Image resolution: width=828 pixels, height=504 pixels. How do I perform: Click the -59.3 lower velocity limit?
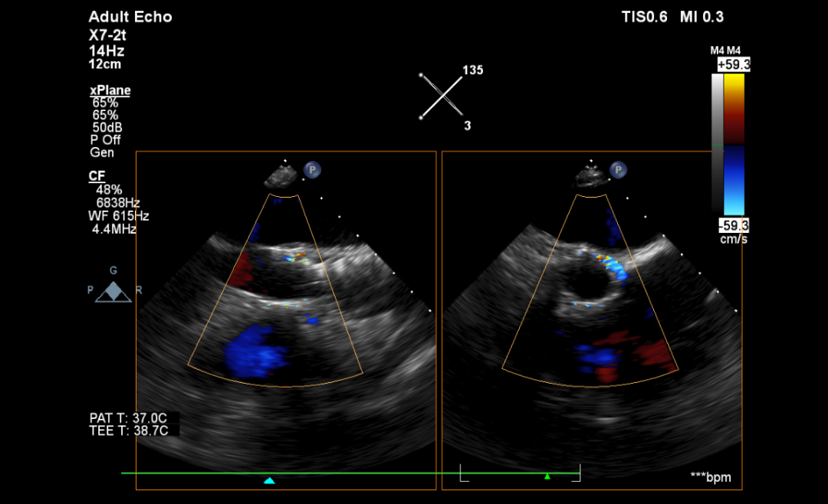pyautogui.click(x=733, y=225)
